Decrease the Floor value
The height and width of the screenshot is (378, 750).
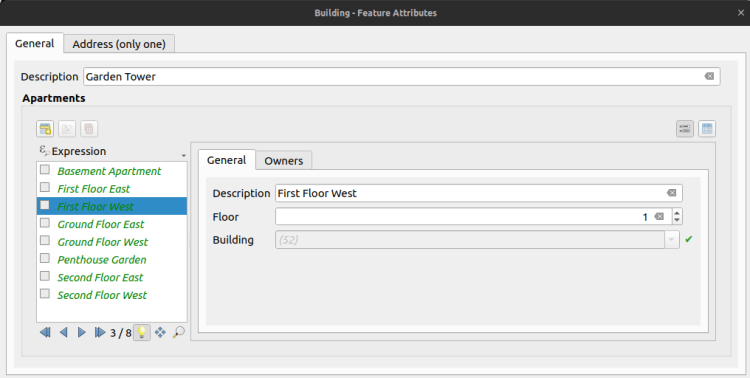tap(677, 220)
